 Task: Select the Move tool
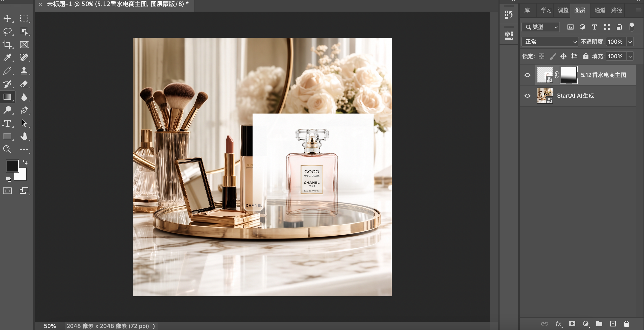point(7,18)
